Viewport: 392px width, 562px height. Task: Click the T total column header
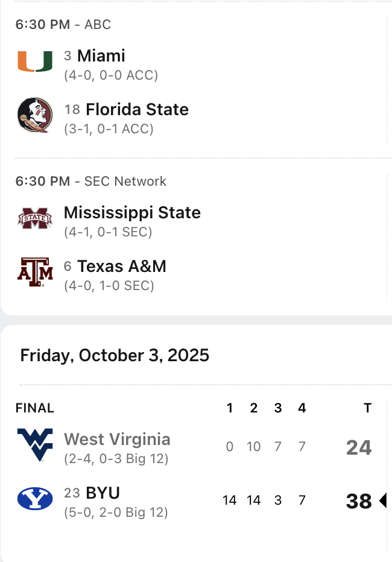pyautogui.click(x=367, y=408)
